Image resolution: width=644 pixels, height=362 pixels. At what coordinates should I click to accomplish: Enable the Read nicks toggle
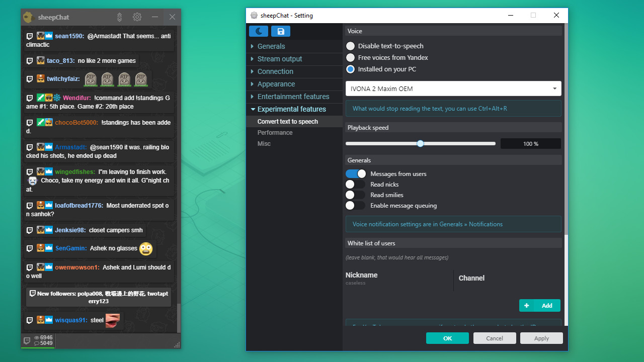point(356,184)
